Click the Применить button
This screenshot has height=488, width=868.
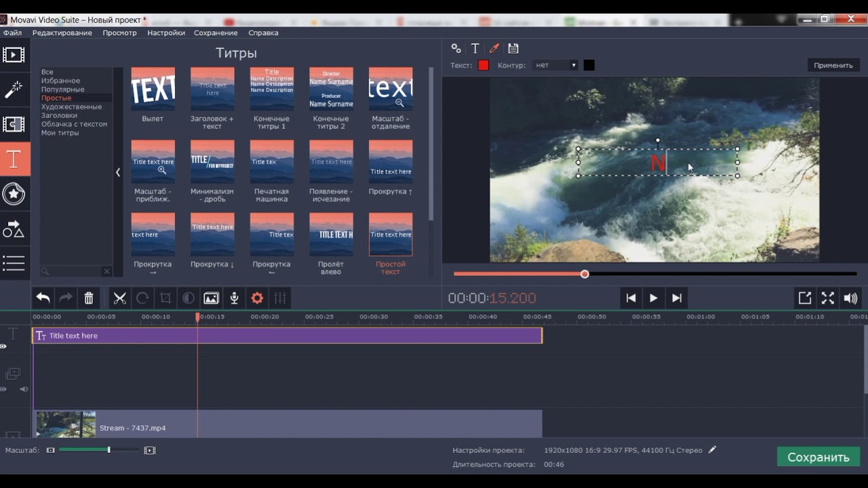[x=833, y=65]
